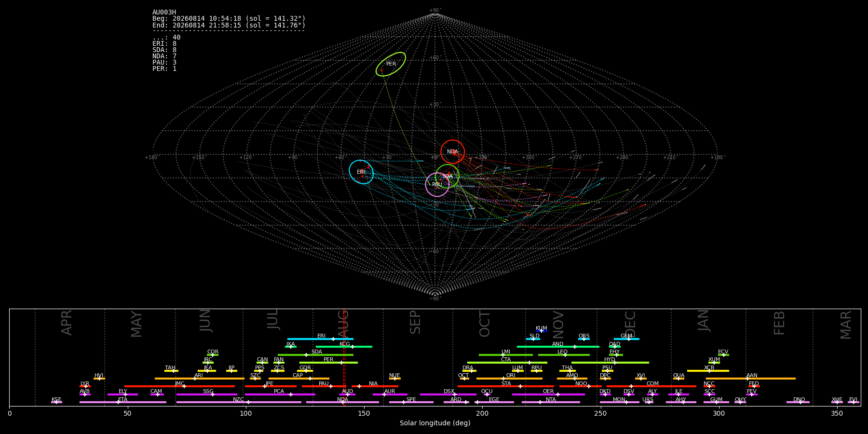The image size is (868, 434).
Task: Click the CTA shower bar in the timeline
Action: point(507,363)
